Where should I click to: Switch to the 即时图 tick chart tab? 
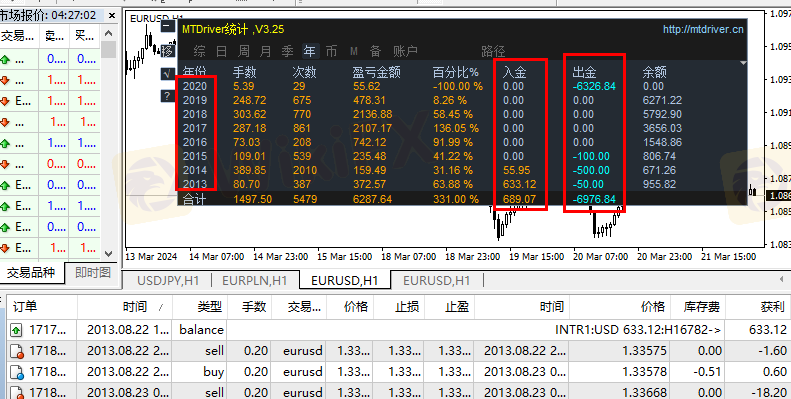click(93, 272)
